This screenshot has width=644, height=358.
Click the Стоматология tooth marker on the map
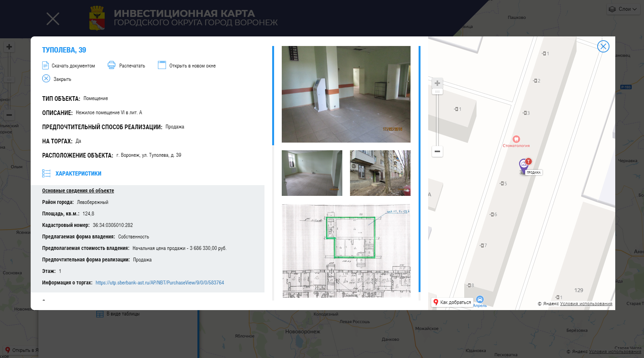(x=516, y=139)
